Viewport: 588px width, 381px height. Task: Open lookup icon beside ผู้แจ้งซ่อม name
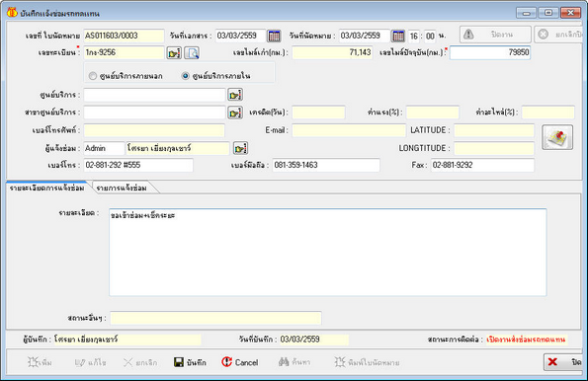tap(240, 148)
